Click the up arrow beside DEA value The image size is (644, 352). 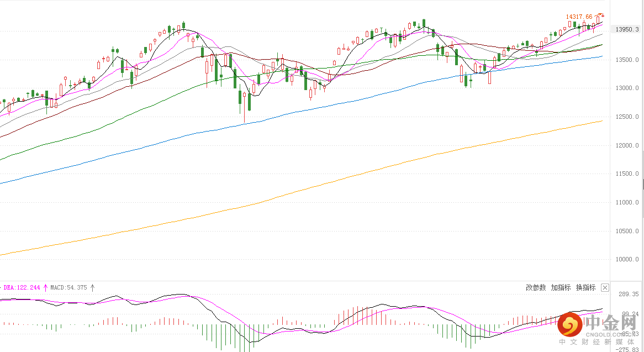pos(45,287)
